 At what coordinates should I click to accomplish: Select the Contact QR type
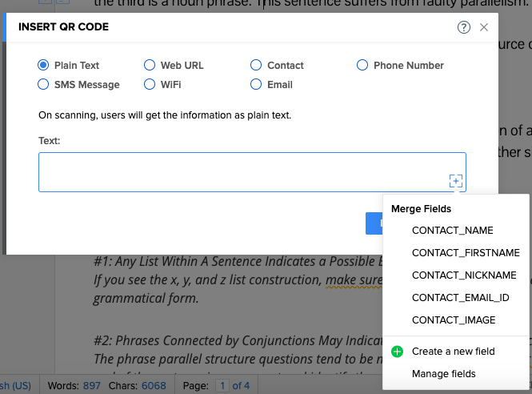[x=256, y=66]
